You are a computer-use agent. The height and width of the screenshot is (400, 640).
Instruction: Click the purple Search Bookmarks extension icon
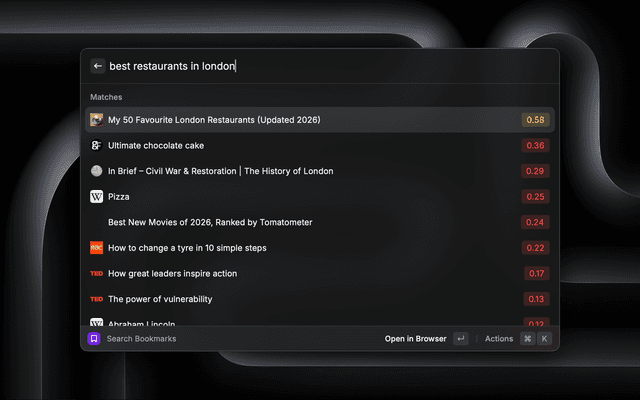[x=94, y=338]
